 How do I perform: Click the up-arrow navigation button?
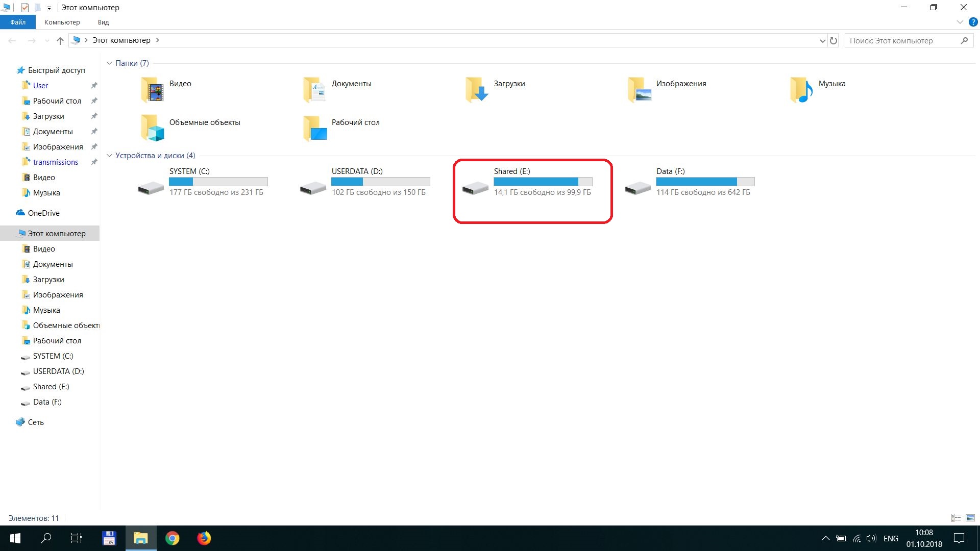[60, 40]
